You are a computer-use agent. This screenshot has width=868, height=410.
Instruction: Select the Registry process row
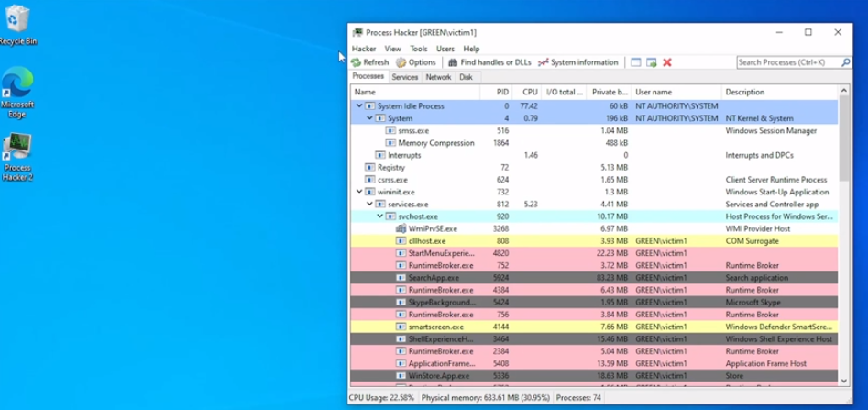pyautogui.click(x=595, y=167)
